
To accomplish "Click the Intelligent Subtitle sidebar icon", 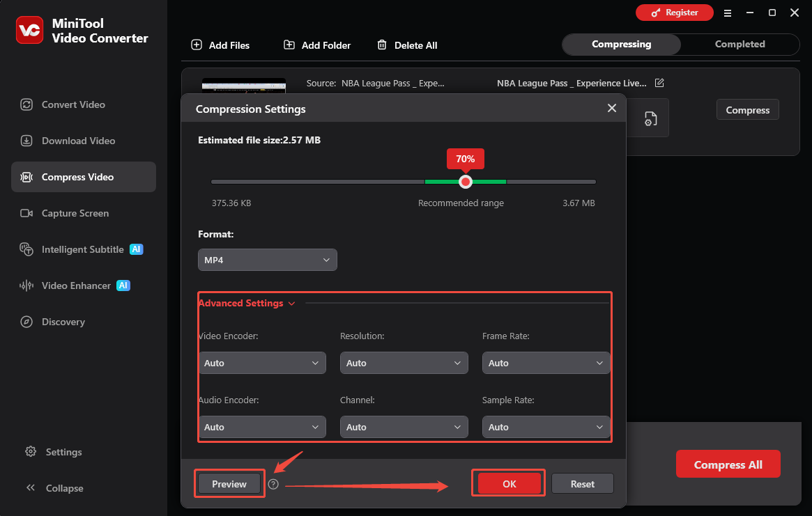I will point(26,249).
